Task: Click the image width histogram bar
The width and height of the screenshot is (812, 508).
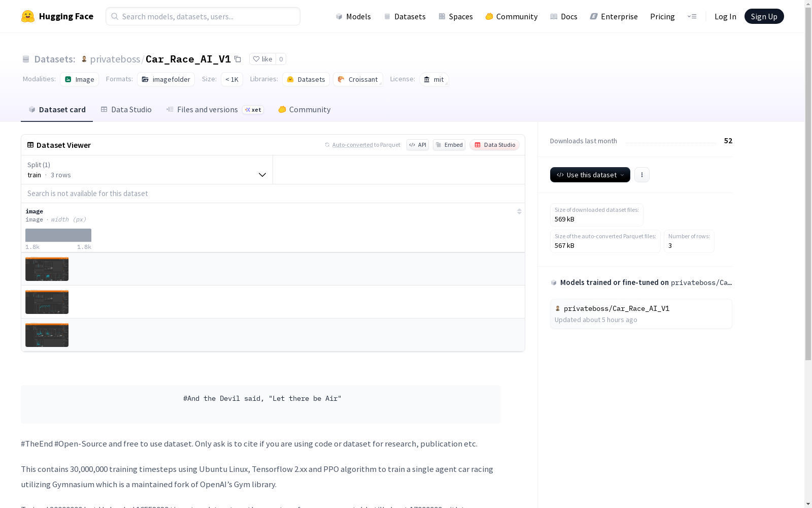Action: 58,235
